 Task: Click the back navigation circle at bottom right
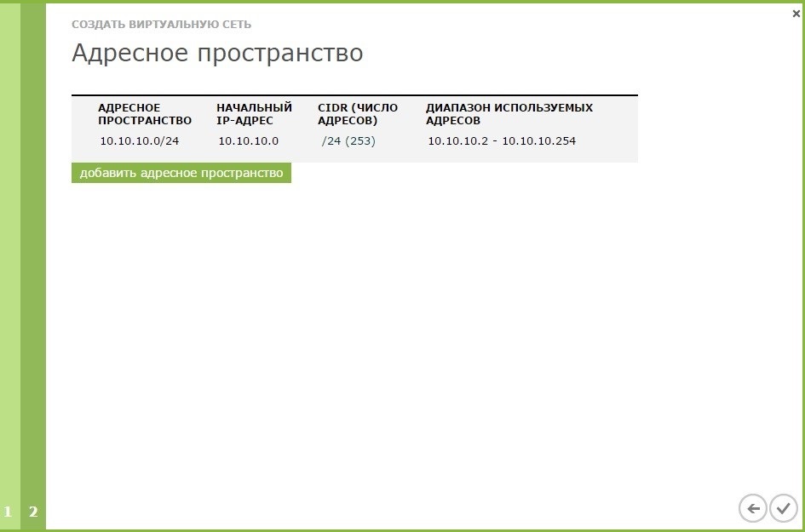point(752,508)
